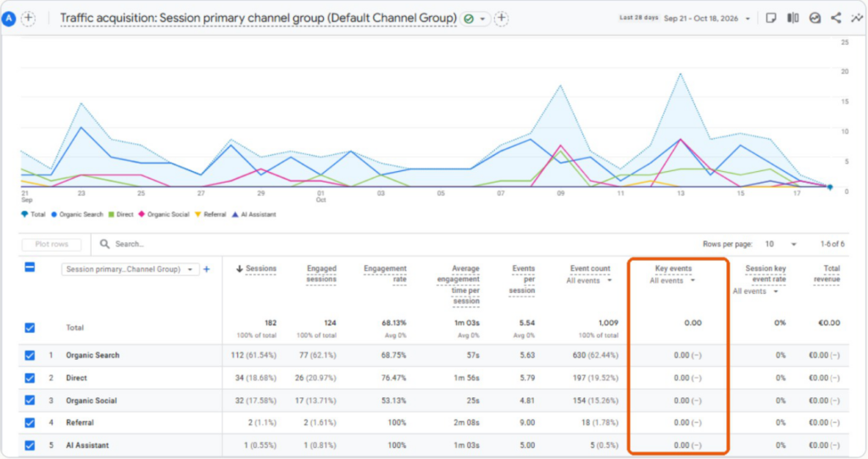The width and height of the screenshot is (868, 459).
Task: Sort by Session key event rate header
Action: pyautogui.click(x=765, y=274)
